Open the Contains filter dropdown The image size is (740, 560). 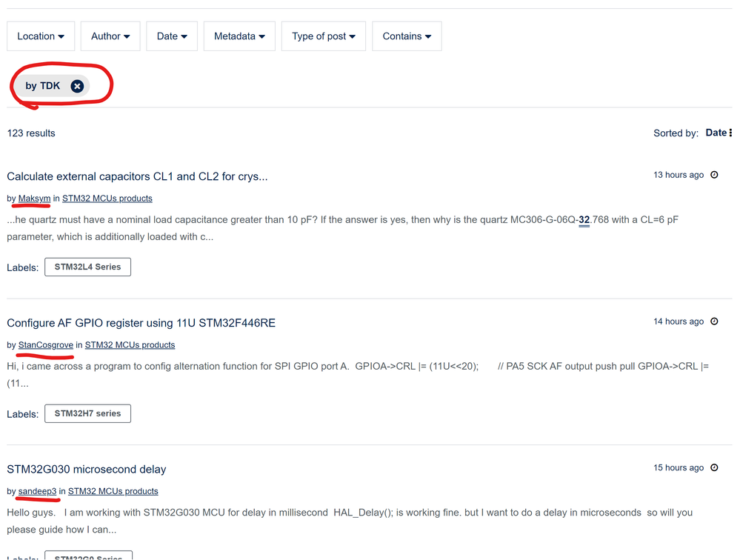[407, 36]
